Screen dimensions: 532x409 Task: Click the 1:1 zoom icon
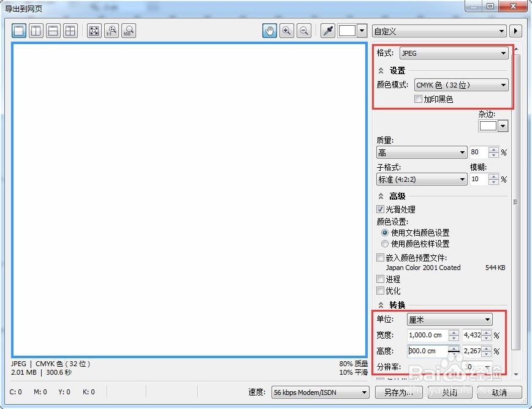tap(112, 31)
